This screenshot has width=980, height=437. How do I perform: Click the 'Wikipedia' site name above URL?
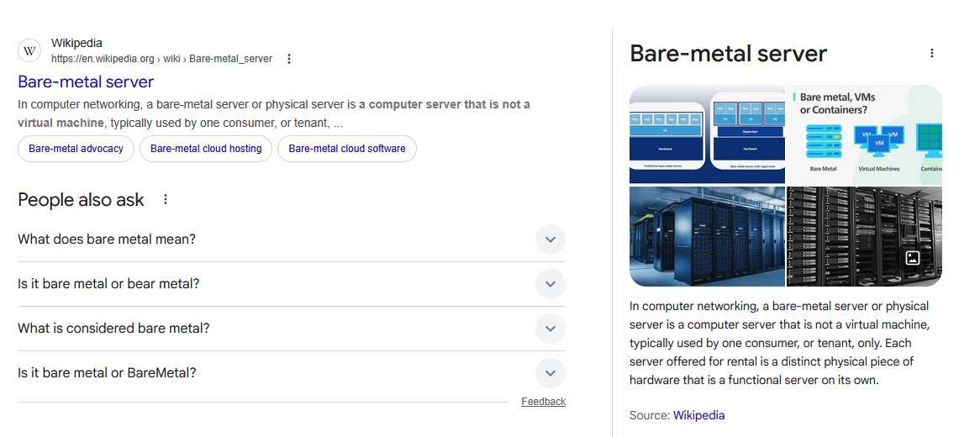click(x=76, y=43)
